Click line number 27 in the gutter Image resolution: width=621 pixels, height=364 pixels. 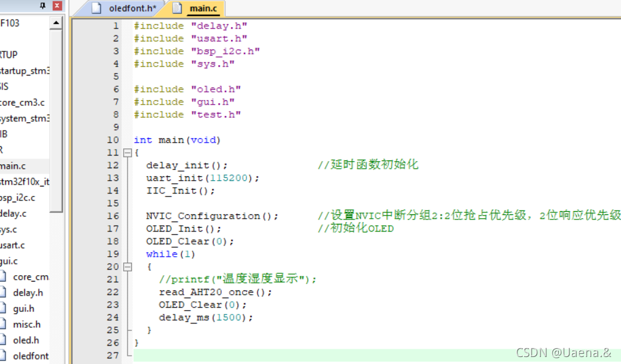pos(113,355)
